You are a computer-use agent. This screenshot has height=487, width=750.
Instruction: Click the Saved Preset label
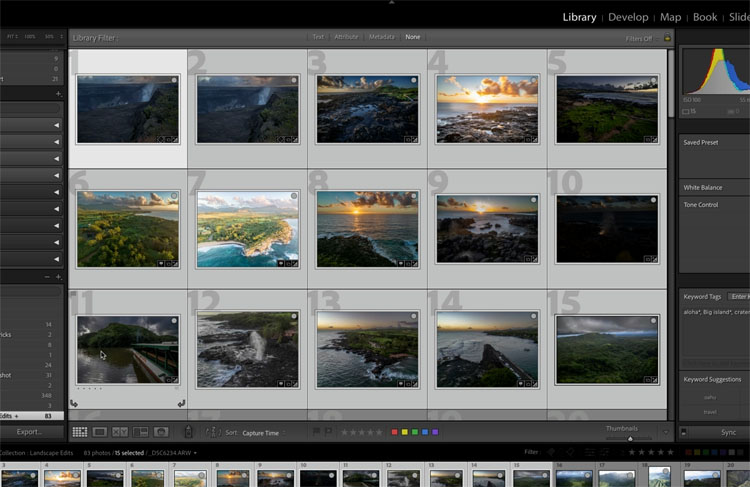pyautogui.click(x=701, y=143)
